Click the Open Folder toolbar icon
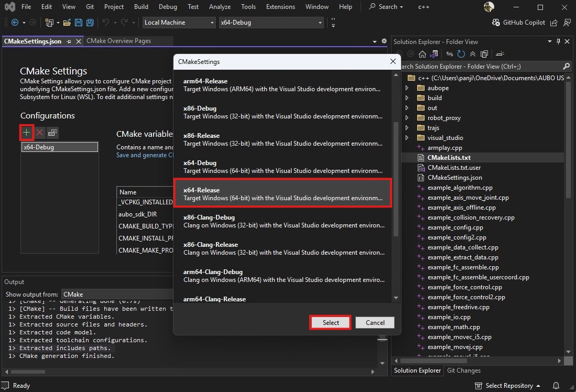 pos(67,23)
